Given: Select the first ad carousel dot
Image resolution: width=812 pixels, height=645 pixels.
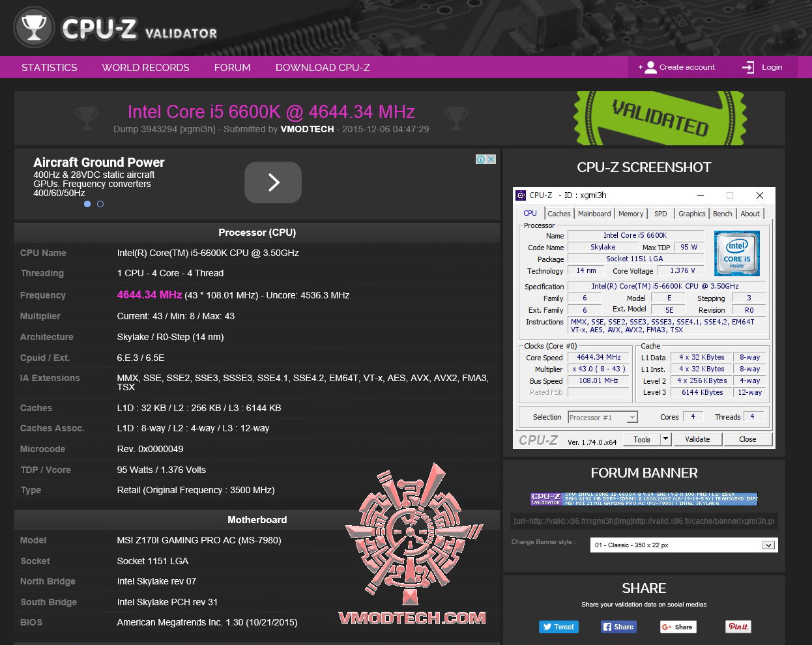Looking at the screenshot, I should pos(87,204).
